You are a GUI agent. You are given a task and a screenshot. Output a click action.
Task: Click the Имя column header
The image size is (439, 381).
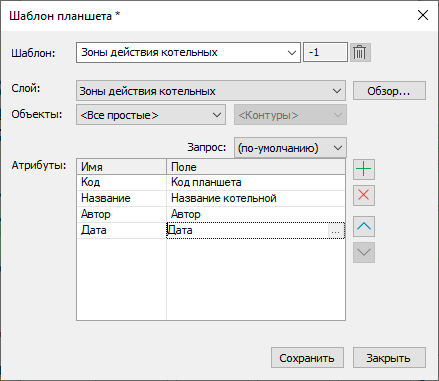coord(122,167)
